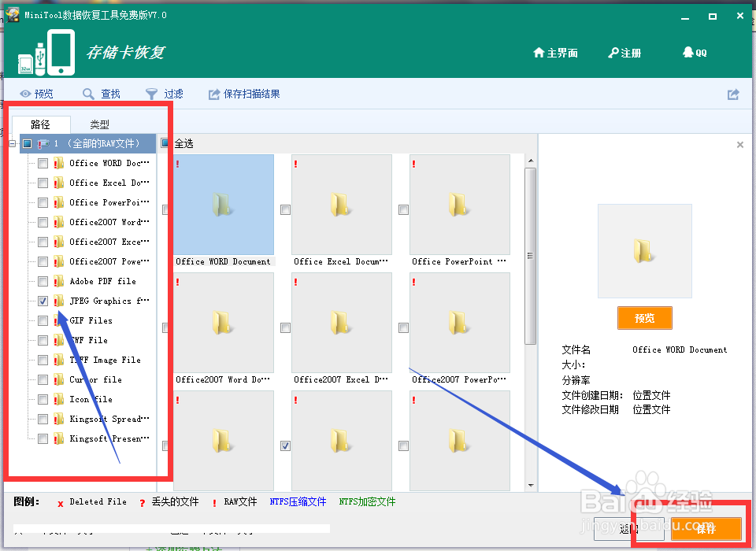Check the box beside Office Excel Docum thumbnail

(x=285, y=209)
